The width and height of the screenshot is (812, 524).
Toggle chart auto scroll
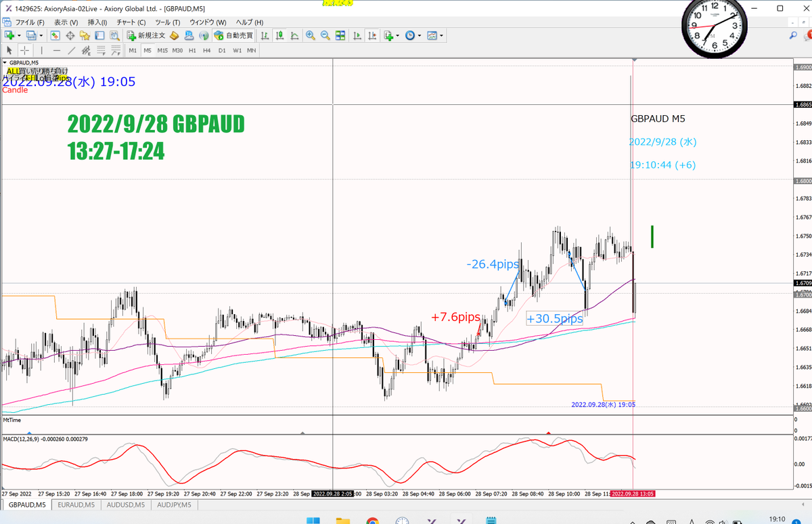358,35
